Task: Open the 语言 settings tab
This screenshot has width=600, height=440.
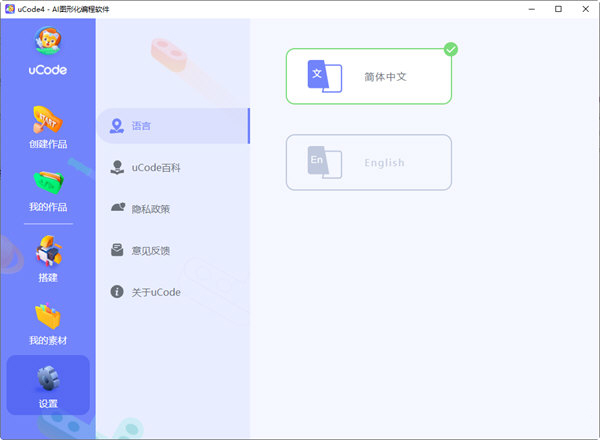Action: pyautogui.click(x=173, y=126)
